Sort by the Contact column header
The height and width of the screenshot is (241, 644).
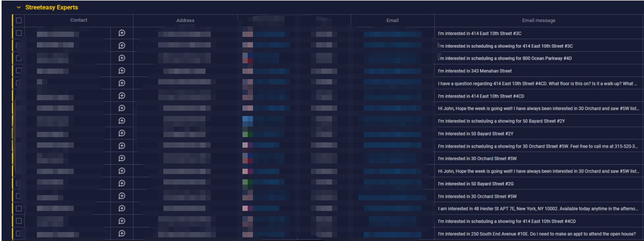click(79, 21)
